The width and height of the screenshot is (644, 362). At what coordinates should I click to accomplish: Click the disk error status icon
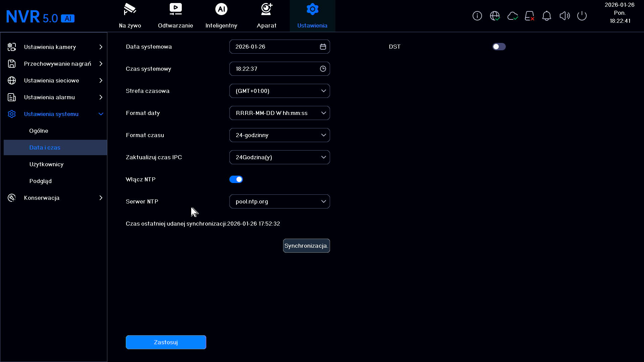(x=530, y=16)
